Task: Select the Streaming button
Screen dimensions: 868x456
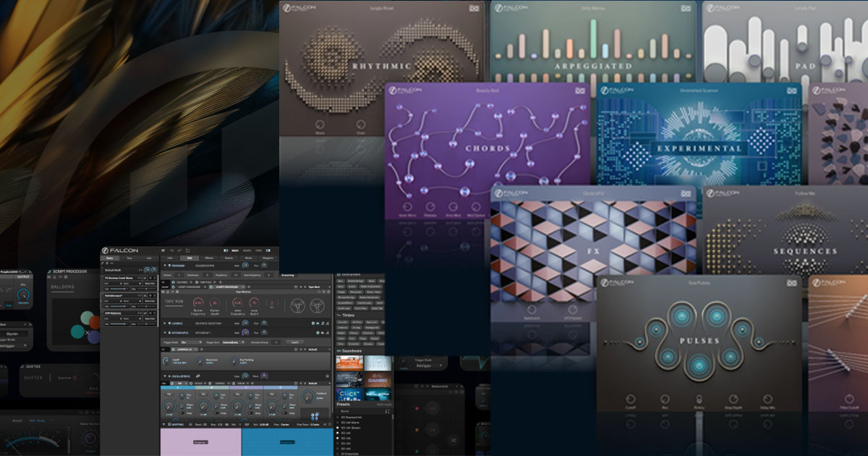Action: point(288,275)
